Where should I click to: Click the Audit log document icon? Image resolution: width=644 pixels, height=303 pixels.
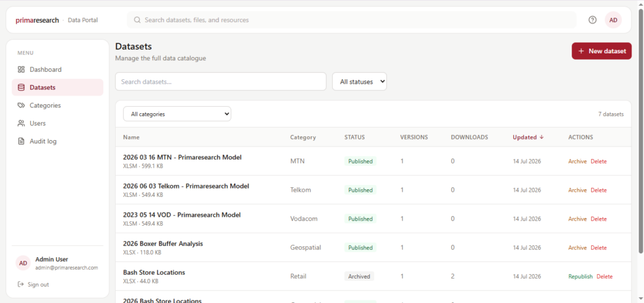click(21, 141)
